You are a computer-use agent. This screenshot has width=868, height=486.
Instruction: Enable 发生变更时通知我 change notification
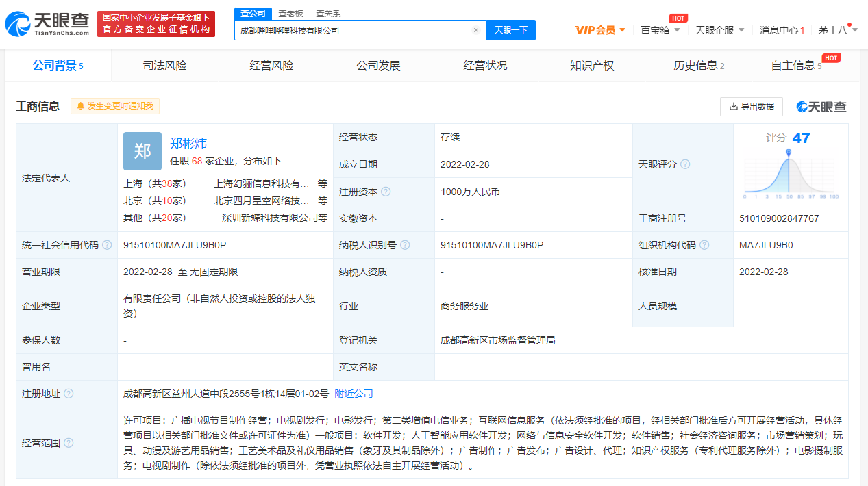coord(115,106)
